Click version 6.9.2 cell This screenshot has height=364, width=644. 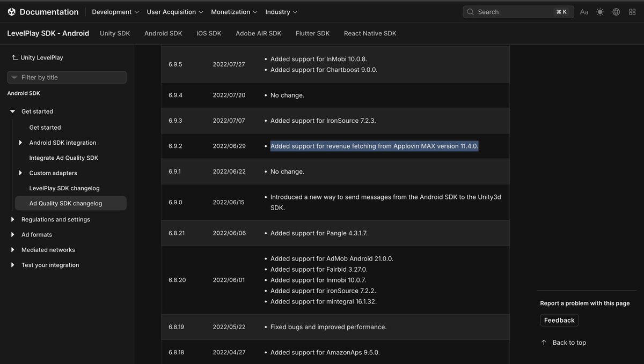click(175, 146)
